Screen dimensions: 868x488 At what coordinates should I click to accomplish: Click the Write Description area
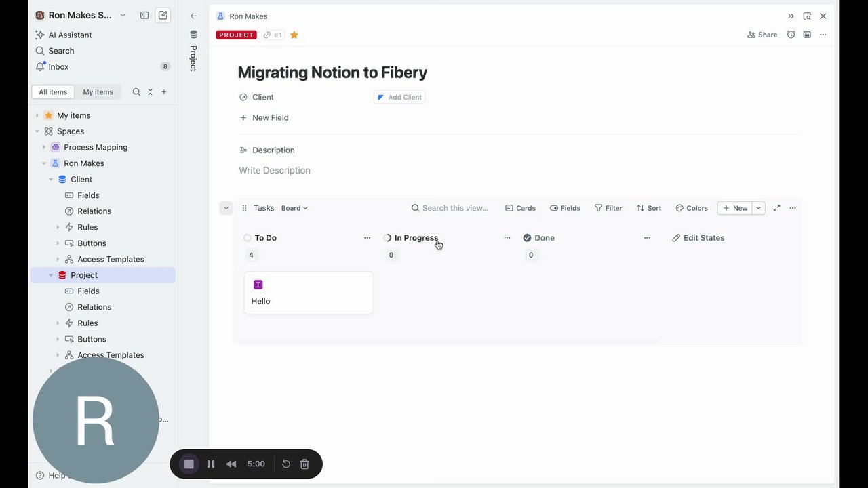275,170
